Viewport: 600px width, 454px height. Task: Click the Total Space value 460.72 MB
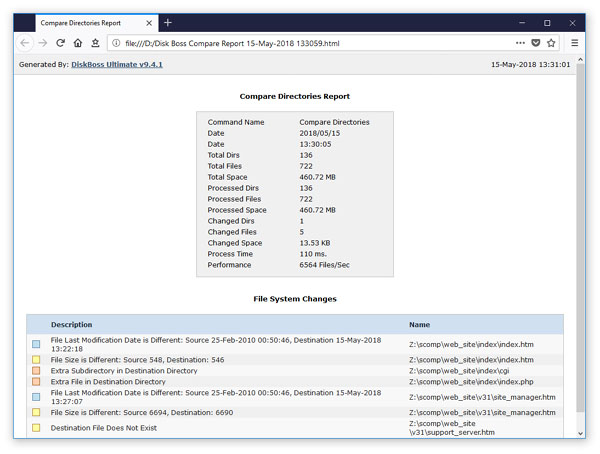[317, 177]
